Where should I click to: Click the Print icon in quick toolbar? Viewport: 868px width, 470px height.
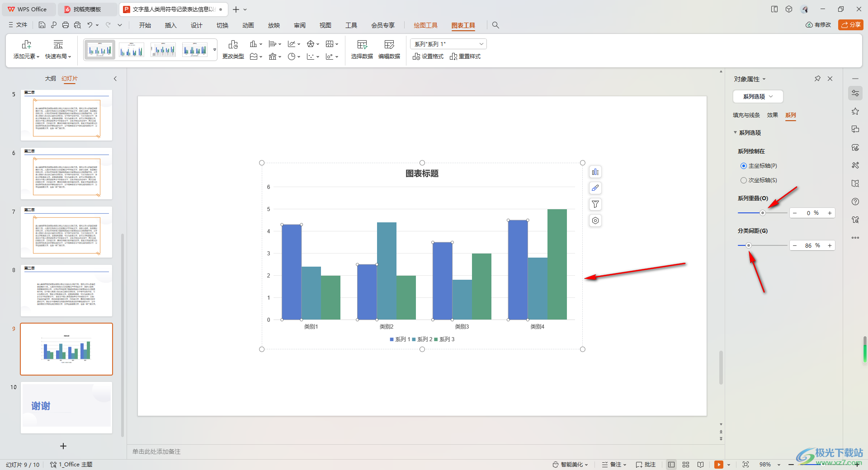[66, 25]
